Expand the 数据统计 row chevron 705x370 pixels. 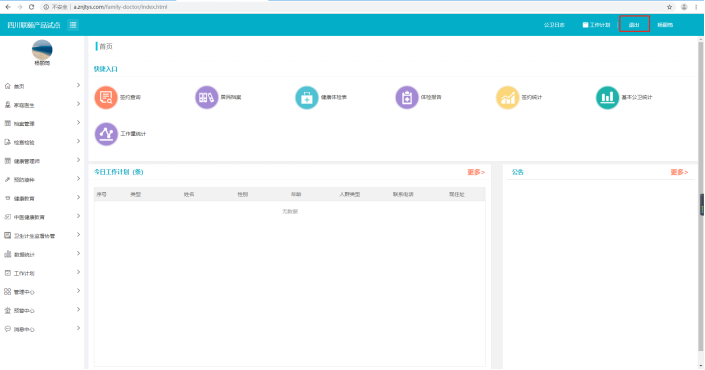(x=78, y=253)
